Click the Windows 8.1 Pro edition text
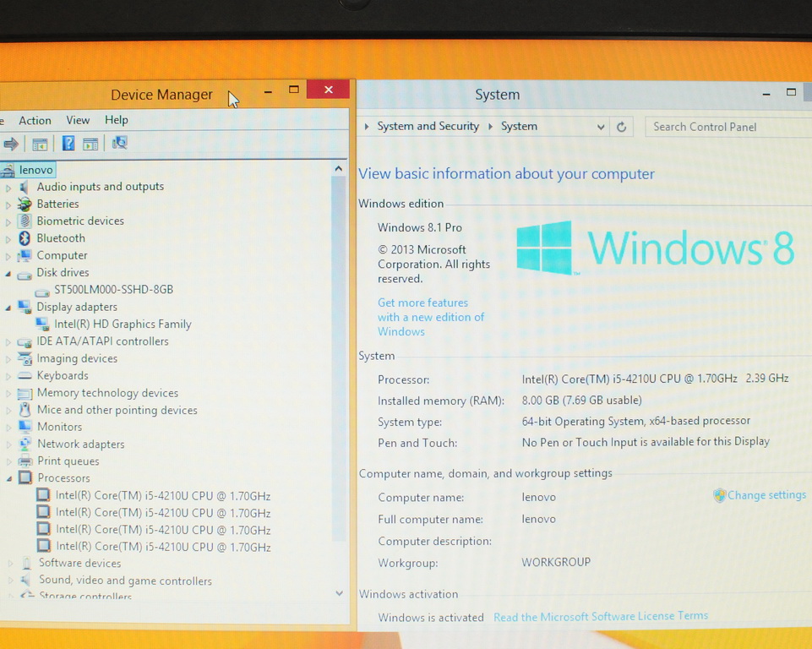The width and height of the screenshot is (812, 649). click(419, 228)
